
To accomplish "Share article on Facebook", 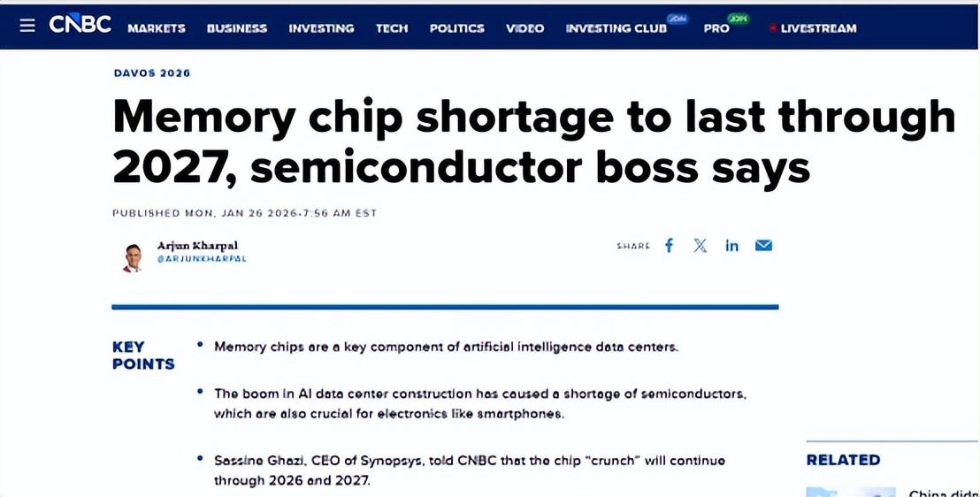I will click(x=670, y=246).
